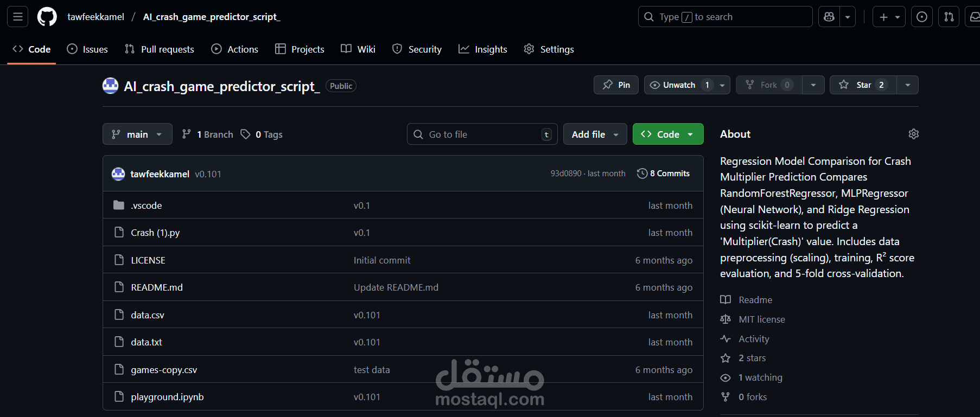Click the test data commit message
Image resolution: width=980 pixels, height=417 pixels.
pyautogui.click(x=372, y=370)
